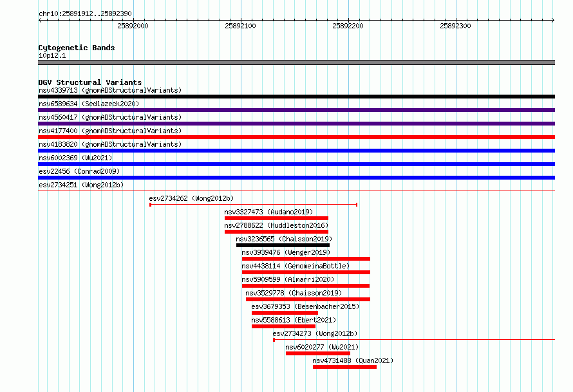Click ruler position 25892200
Viewport: 573px width, 392px height.
coord(348,26)
